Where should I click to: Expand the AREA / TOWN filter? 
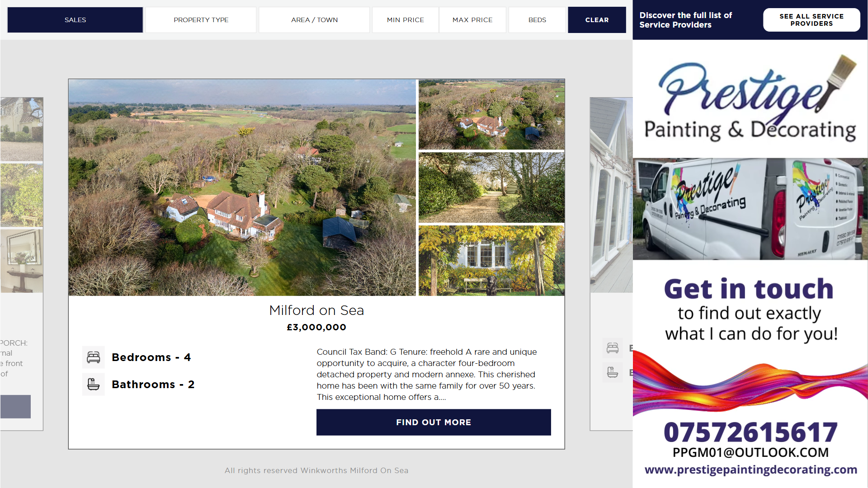coord(314,20)
